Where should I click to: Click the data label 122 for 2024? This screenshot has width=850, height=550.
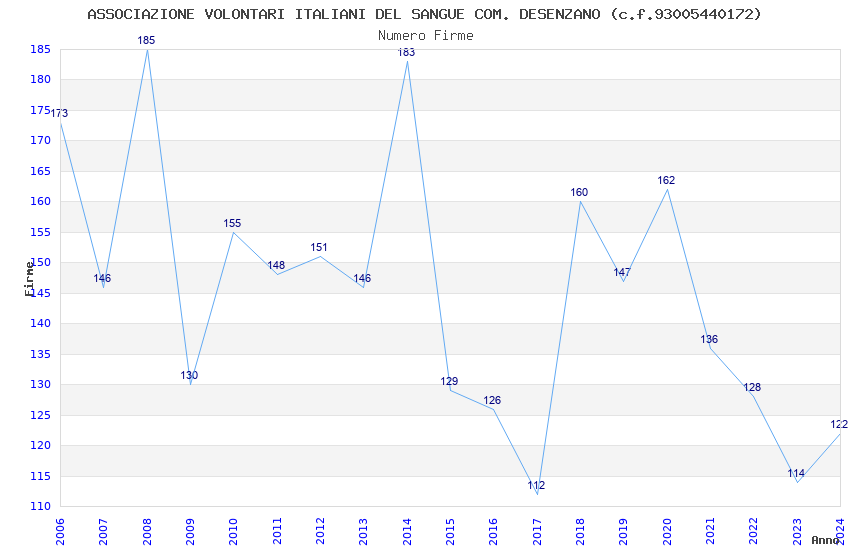839,424
